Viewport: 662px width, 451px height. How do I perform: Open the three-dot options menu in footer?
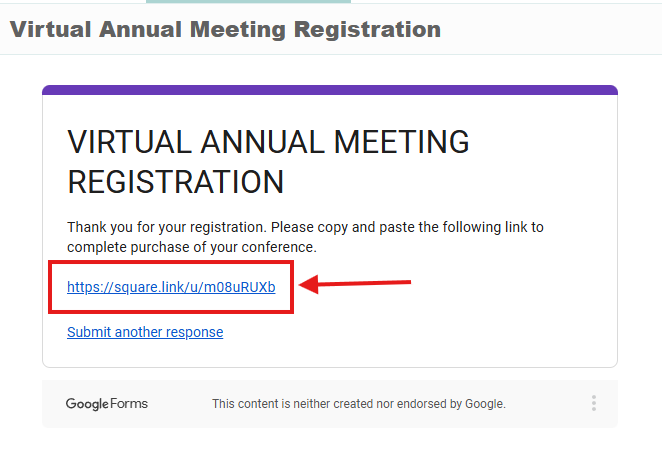point(594,404)
